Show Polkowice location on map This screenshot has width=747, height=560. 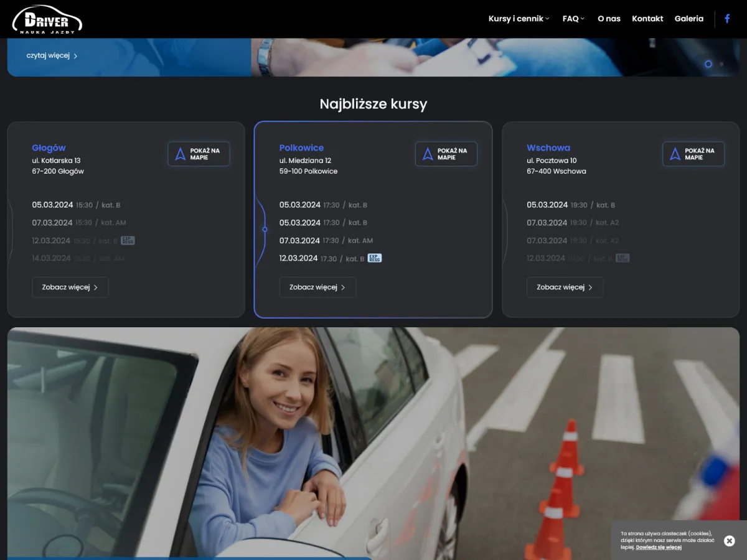coord(446,154)
